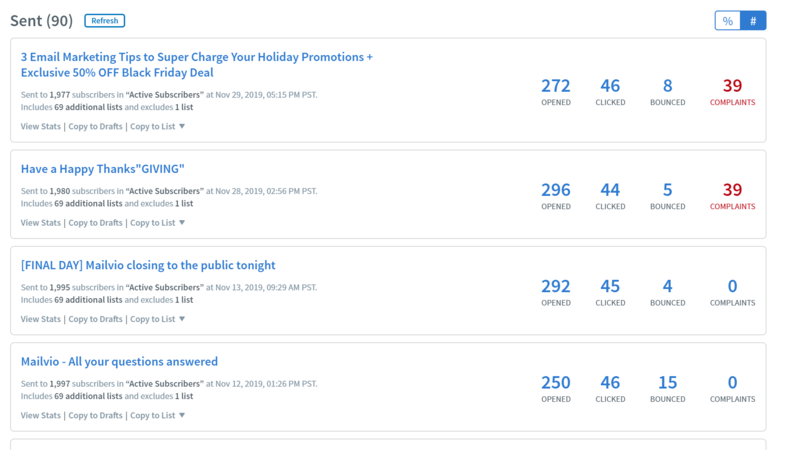Copy to Drafts the Thanks"GIVING" email
This screenshot has height=450, width=800.
95,223
